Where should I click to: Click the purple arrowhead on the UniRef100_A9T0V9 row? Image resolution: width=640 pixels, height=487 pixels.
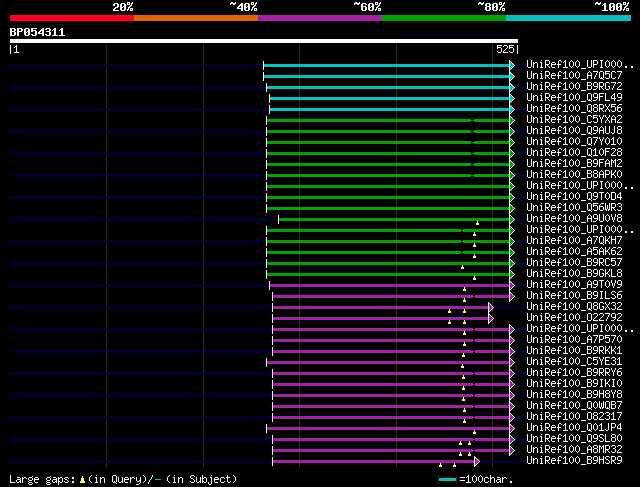click(x=512, y=285)
